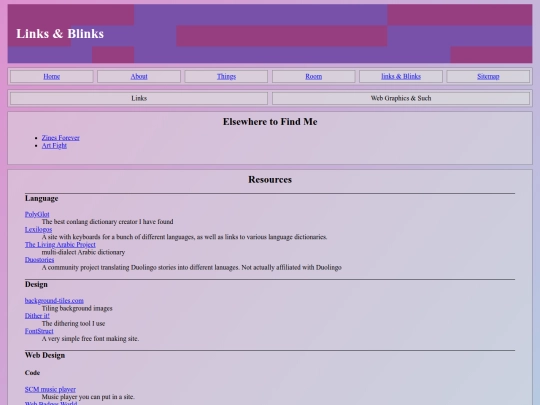540x405 pixels.
Task: Open the Lexilogos link
Action: (38, 229)
